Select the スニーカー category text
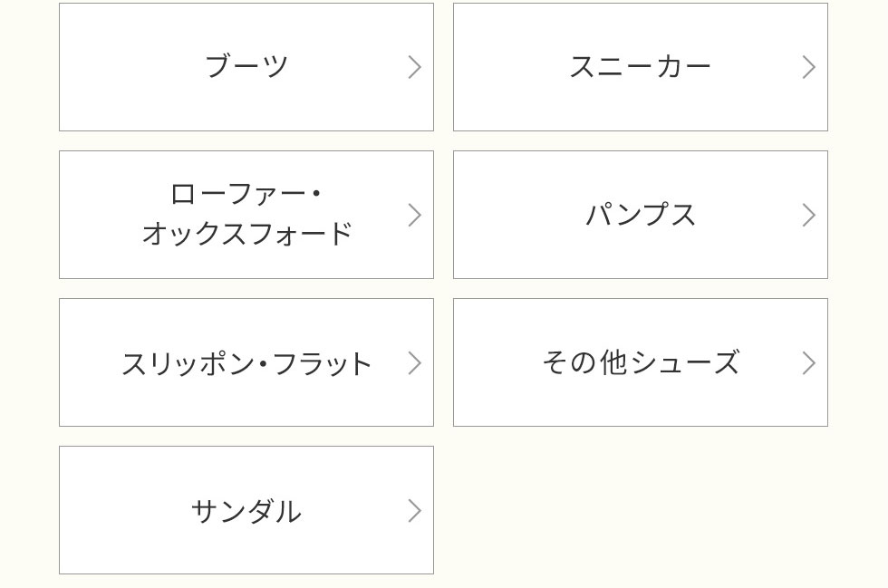888x588 pixels. (x=640, y=66)
